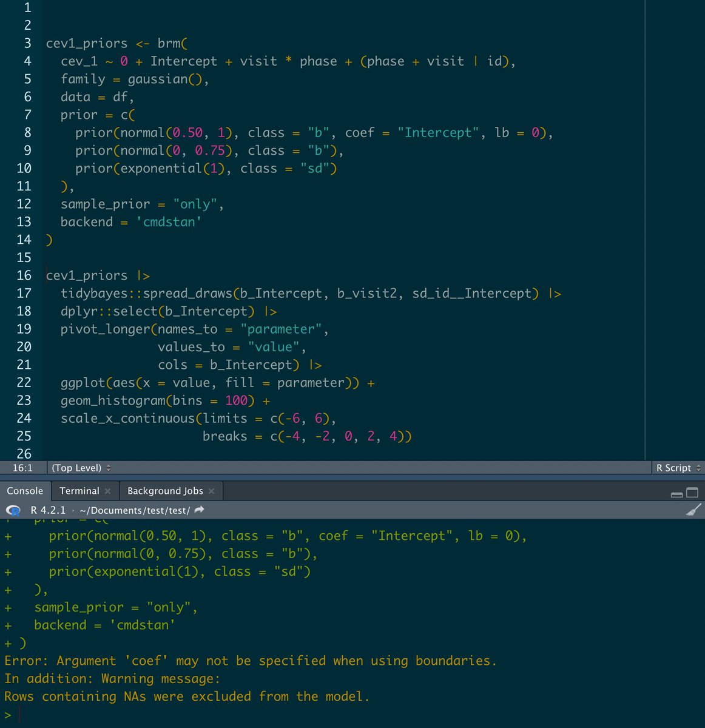The width and height of the screenshot is (705, 728).
Task: Click the 'family = gaussian(),' code line
Action: [135, 79]
